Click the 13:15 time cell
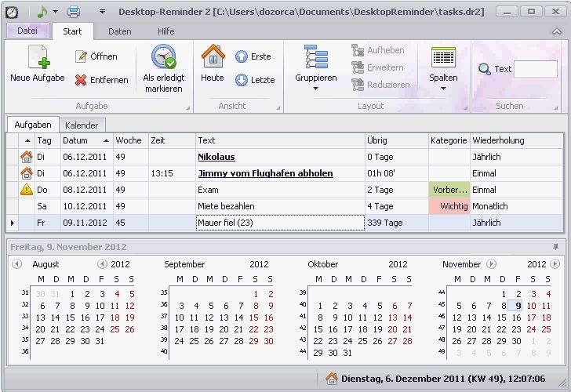 click(x=172, y=173)
